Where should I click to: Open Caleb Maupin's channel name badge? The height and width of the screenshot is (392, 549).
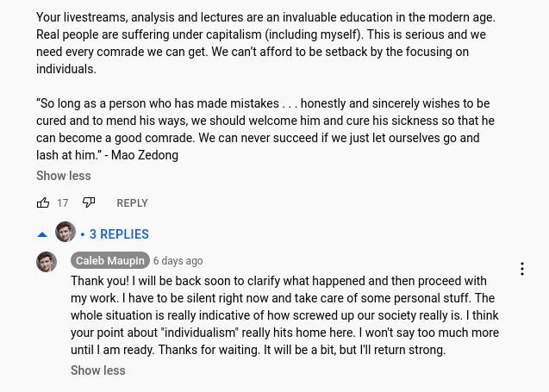click(x=110, y=261)
